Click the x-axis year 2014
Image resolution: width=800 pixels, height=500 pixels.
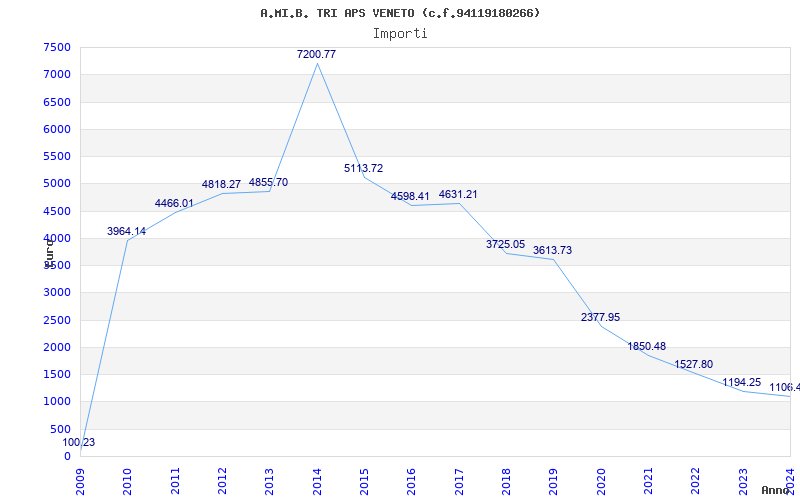click(317, 482)
